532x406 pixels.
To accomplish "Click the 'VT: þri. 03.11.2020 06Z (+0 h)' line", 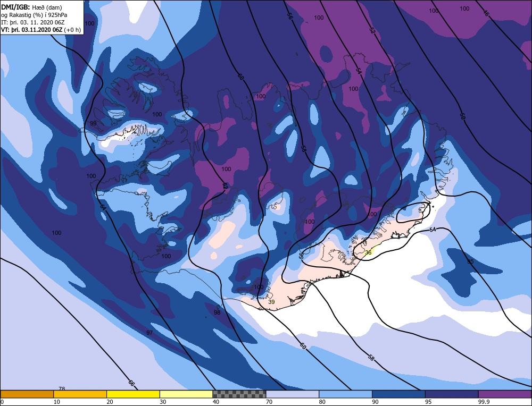I will click(41, 30).
